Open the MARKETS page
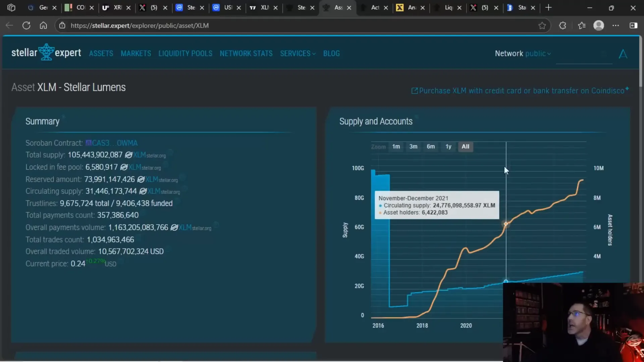Screen dimensions: 644x362 tap(136, 54)
